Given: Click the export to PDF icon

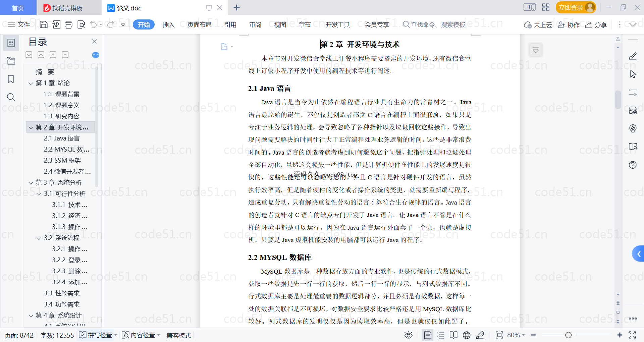Looking at the screenshot, I should click(56, 24).
